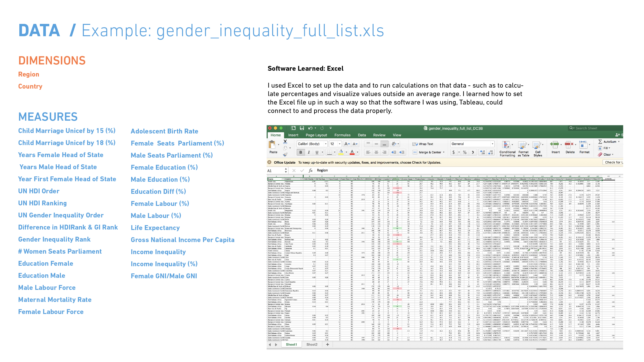
Task: Click the Increase Indent icon
Action: (402, 152)
